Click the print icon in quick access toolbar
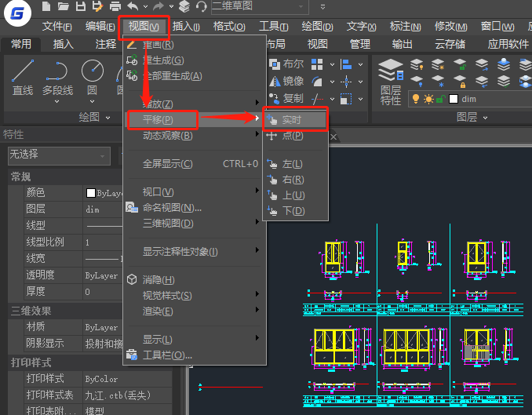The height and width of the screenshot is (415, 532). tap(115, 6)
